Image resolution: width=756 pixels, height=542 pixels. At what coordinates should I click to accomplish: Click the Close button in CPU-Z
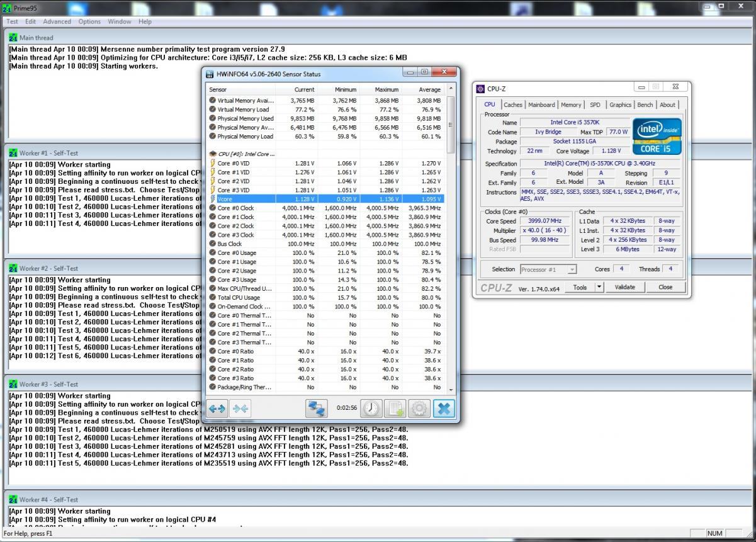pyautogui.click(x=665, y=287)
